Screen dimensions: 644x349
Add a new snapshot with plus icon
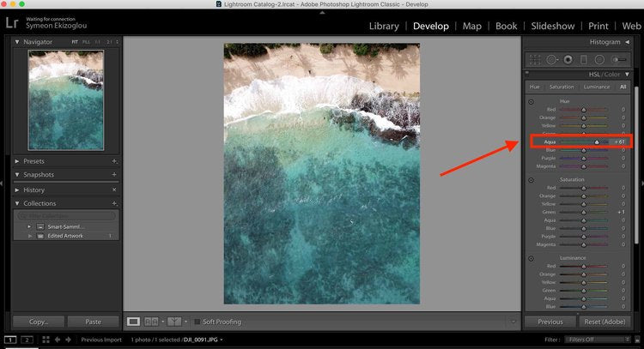[114, 175]
